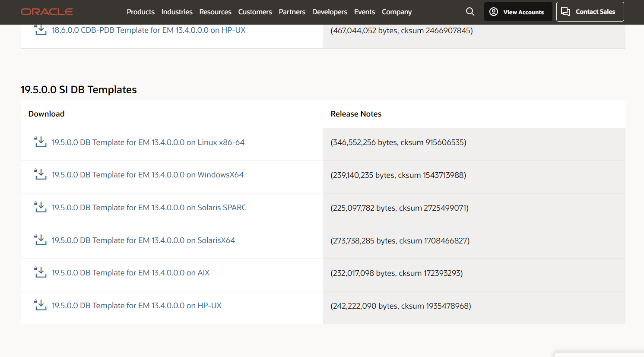This screenshot has height=357, width=644.
Task: Click the Release Notes column header
Action: pyautogui.click(x=356, y=114)
